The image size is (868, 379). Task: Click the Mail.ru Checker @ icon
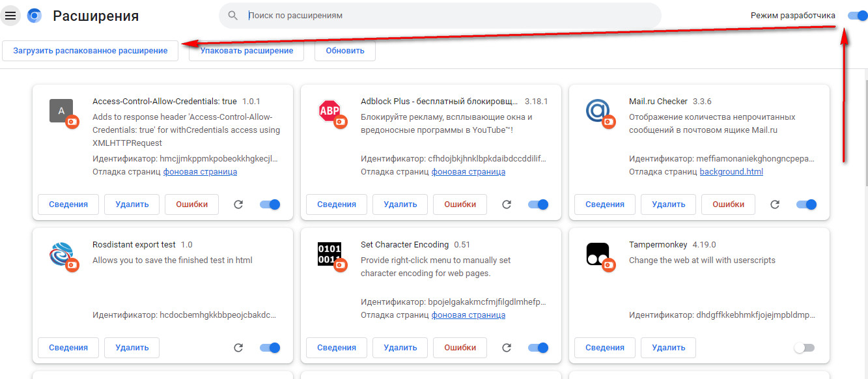pos(598,111)
